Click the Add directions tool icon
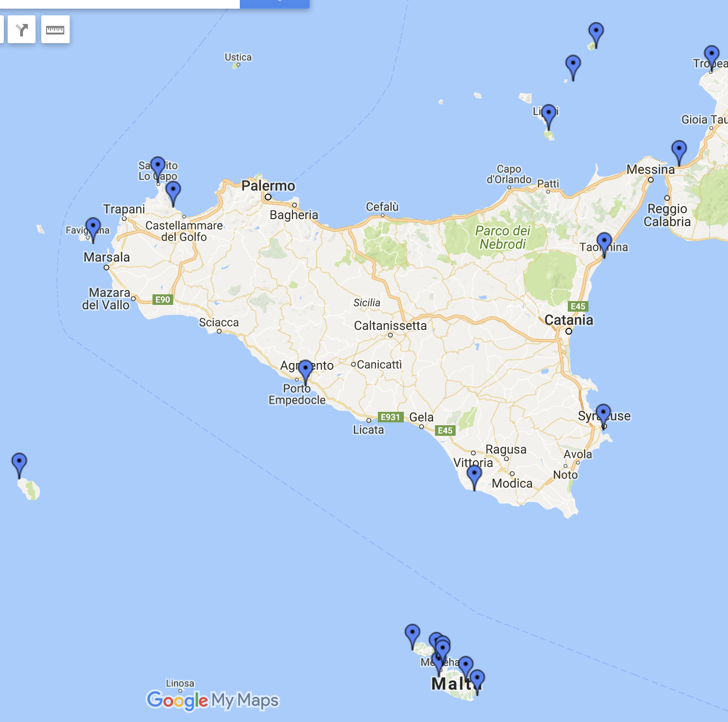Screen dimensions: 728x722 pyautogui.click(x=22, y=30)
